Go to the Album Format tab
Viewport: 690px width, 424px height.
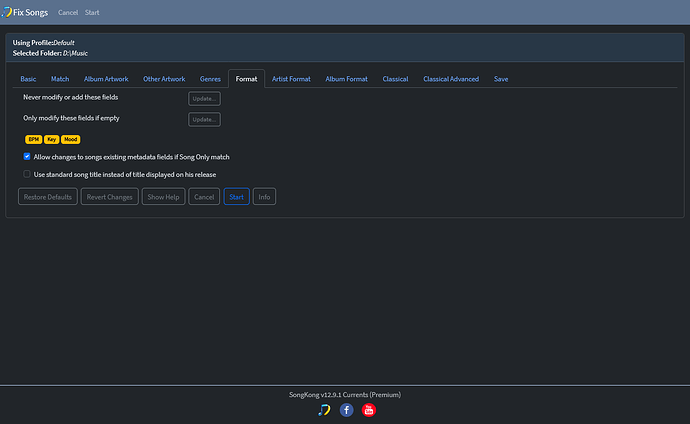pyautogui.click(x=346, y=79)
